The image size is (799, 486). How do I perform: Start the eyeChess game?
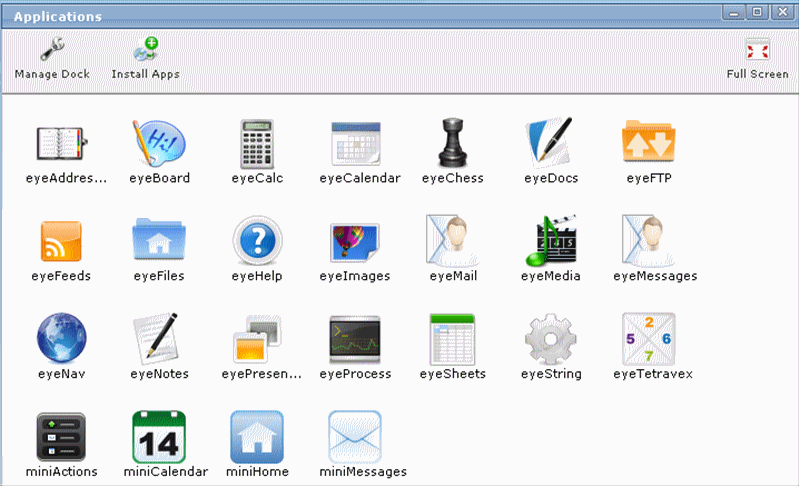(x=453, y=145)
